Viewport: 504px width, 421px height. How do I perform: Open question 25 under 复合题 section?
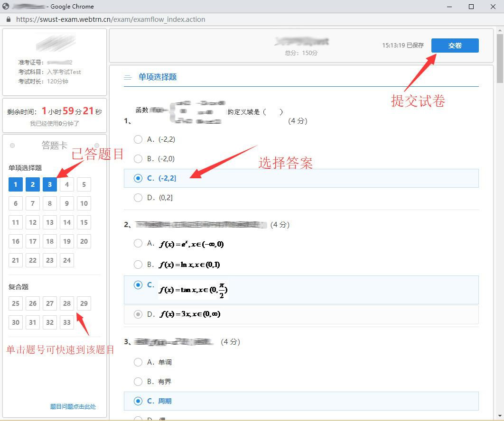(x=15, y=303)
